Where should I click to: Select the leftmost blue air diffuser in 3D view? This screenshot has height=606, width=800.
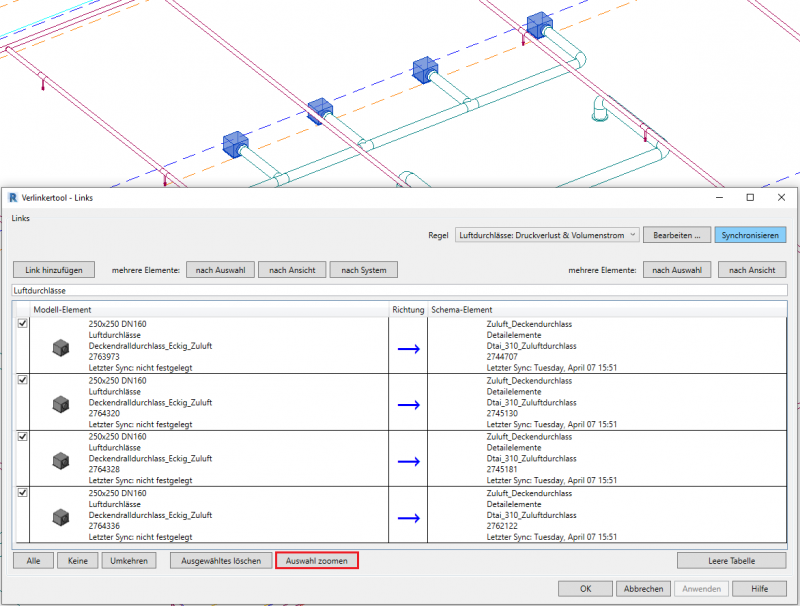234,144
